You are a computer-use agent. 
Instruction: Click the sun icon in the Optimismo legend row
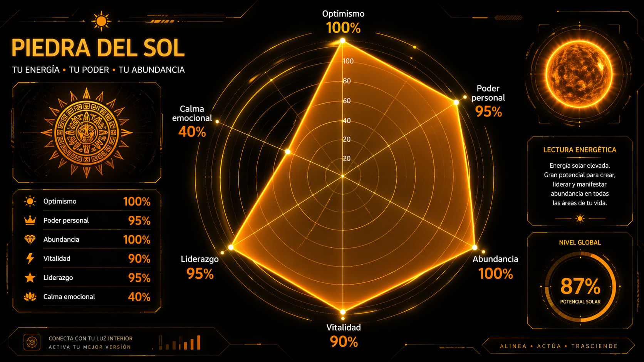30,201
